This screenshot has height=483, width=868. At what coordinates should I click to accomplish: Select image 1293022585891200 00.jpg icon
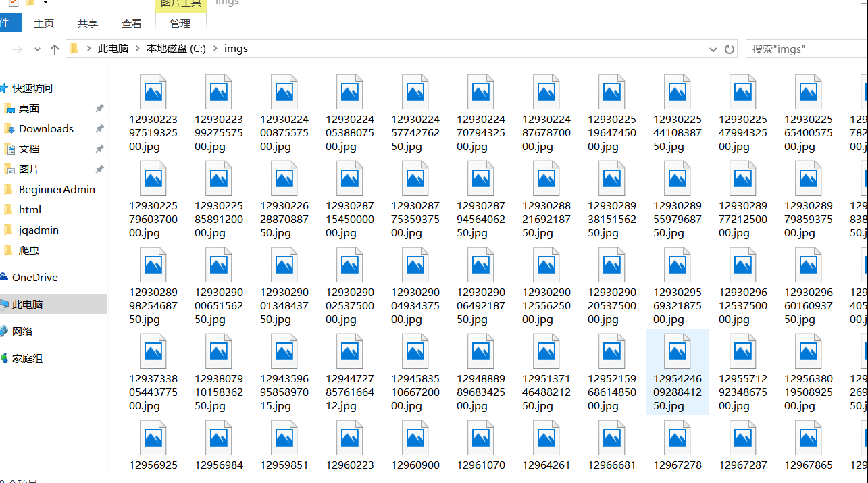pos(219,178)
